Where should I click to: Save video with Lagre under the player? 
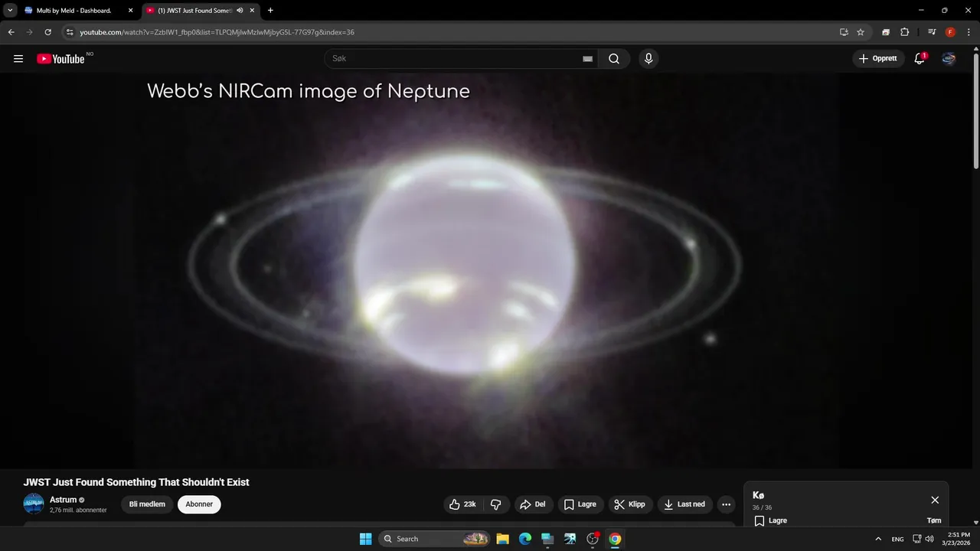580,504
